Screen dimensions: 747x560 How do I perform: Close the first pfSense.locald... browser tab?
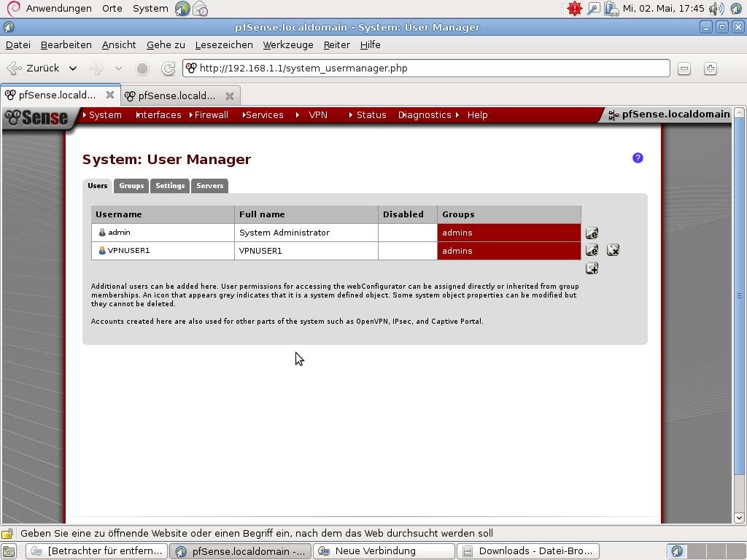pos(110,95)
